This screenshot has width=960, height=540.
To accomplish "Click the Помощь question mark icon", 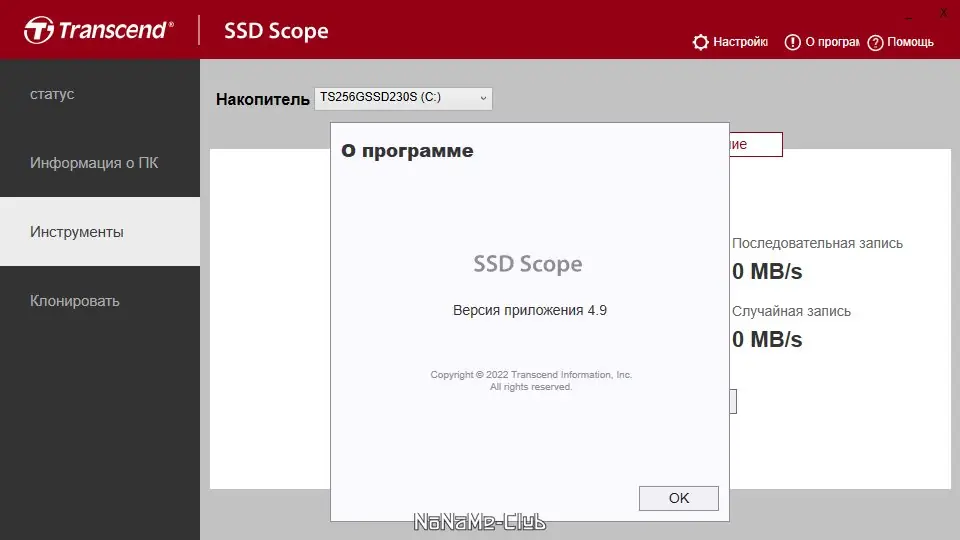I will coord(876,43).
